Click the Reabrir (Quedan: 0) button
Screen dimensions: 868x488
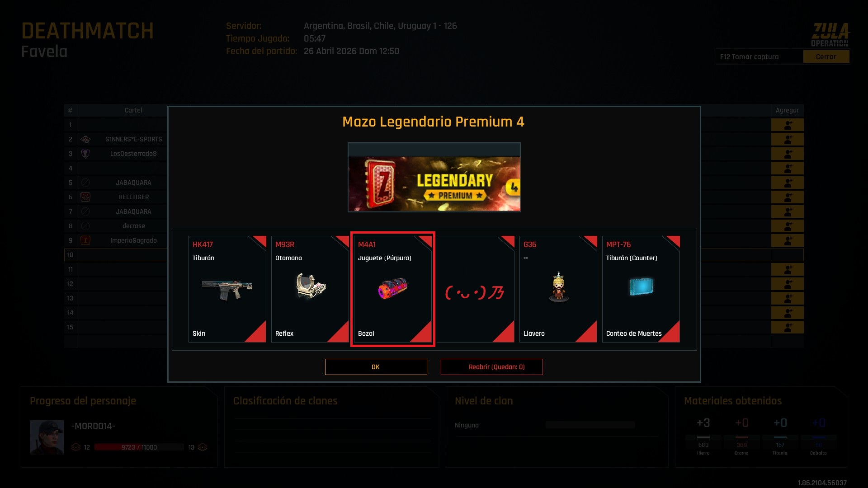click(491, 367)
